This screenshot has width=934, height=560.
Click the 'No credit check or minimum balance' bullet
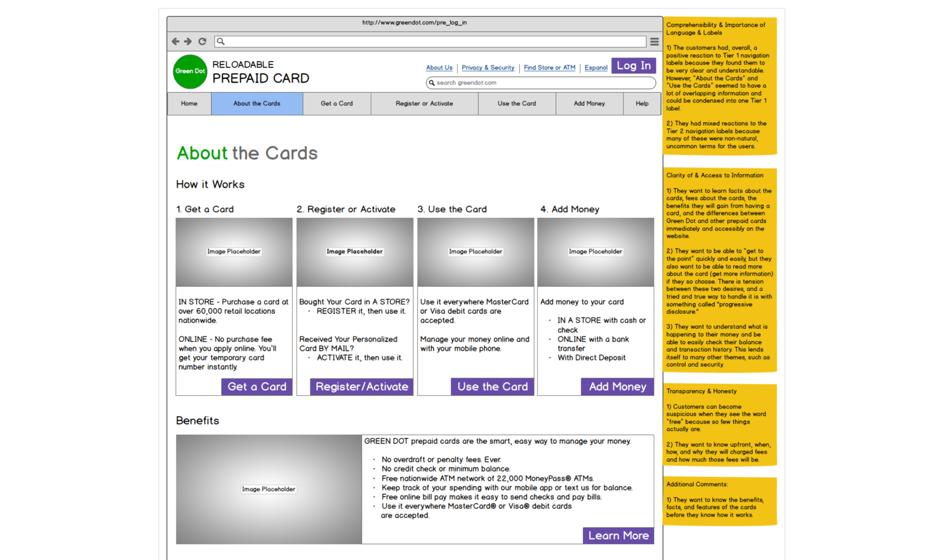tap(446, 469)
